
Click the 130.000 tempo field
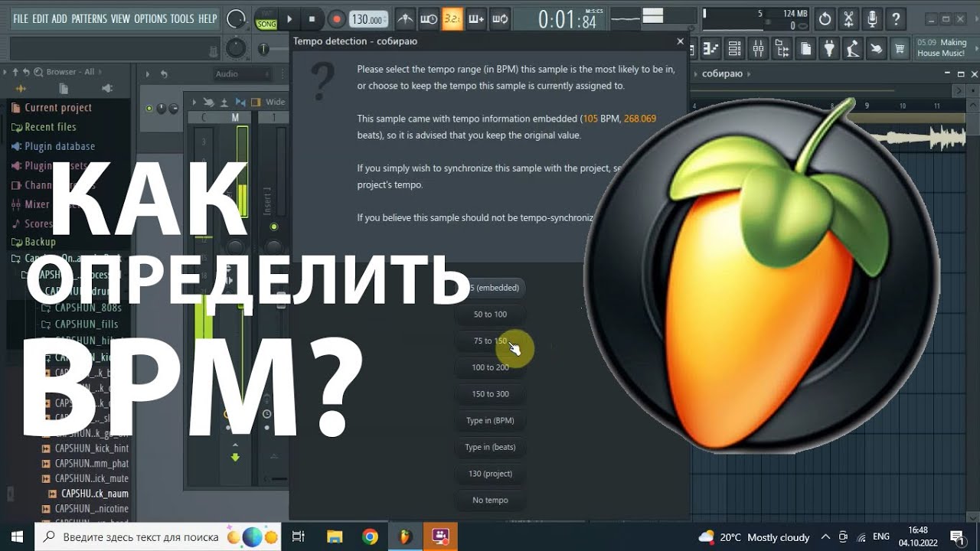pyautogui.click(x=368, y=19)
